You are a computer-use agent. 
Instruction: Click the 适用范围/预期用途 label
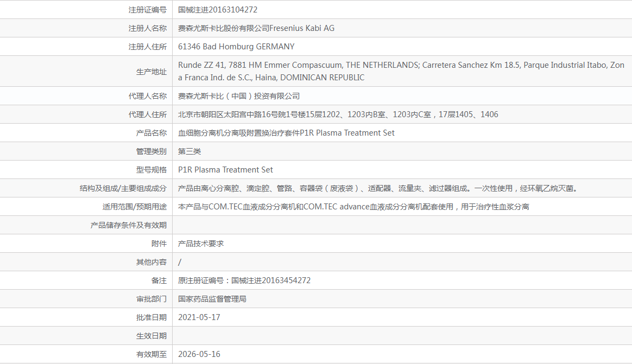tap(134, 207)
